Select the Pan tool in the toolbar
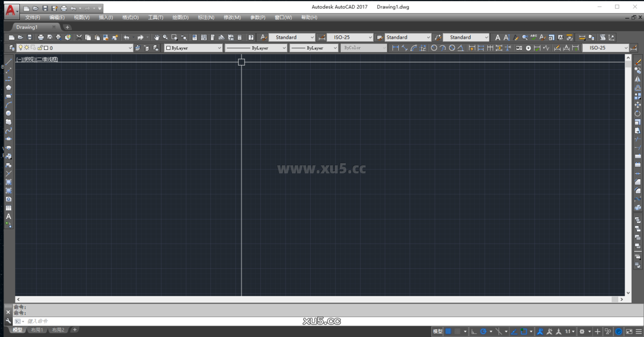This screenshot has width=644, height=337. (158, 37)
